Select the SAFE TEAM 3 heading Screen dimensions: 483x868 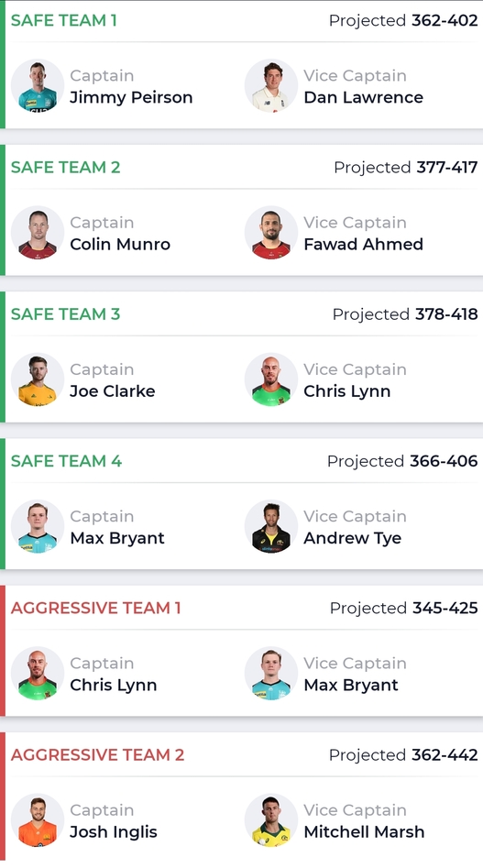tap(65, 313)
